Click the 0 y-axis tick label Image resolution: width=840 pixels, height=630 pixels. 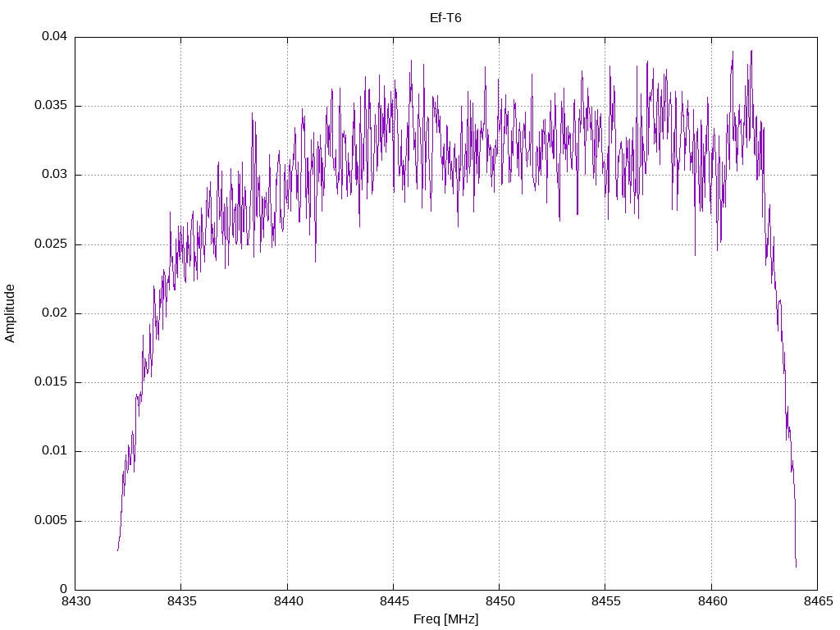point(64,589)
